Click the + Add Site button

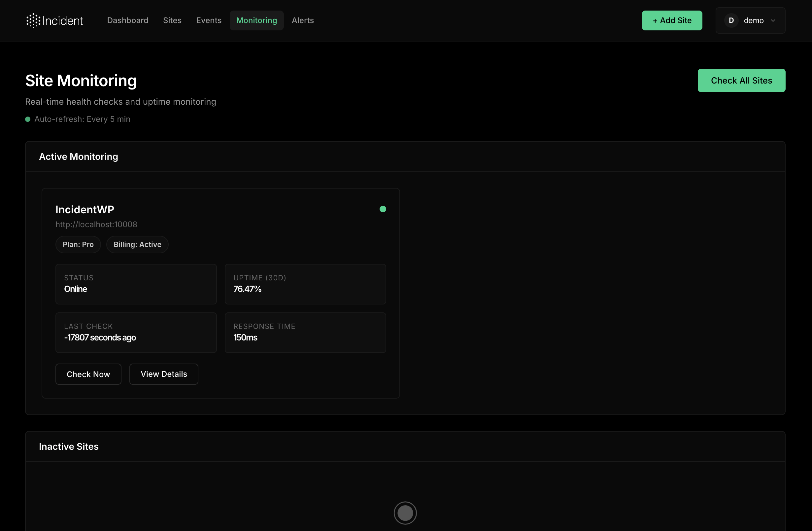671,20
